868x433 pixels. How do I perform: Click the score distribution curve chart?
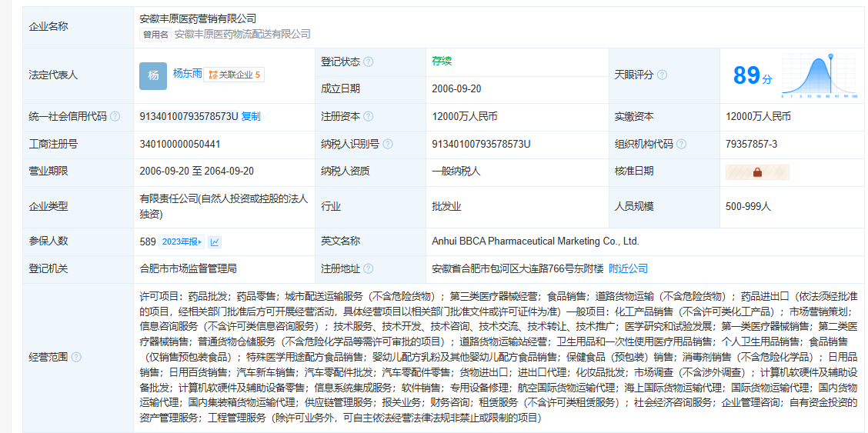coord(820,76)
